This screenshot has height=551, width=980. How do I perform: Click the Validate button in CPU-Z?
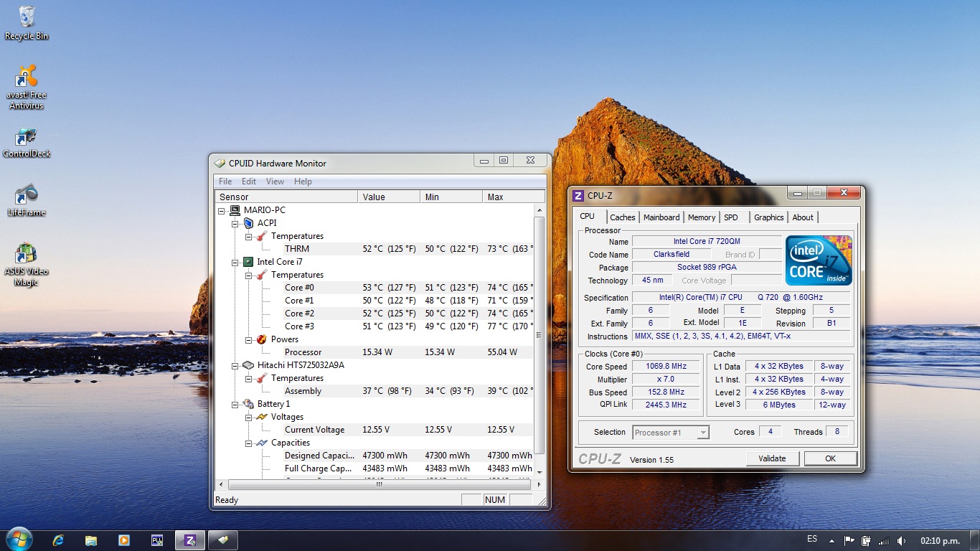pos(772,458)
